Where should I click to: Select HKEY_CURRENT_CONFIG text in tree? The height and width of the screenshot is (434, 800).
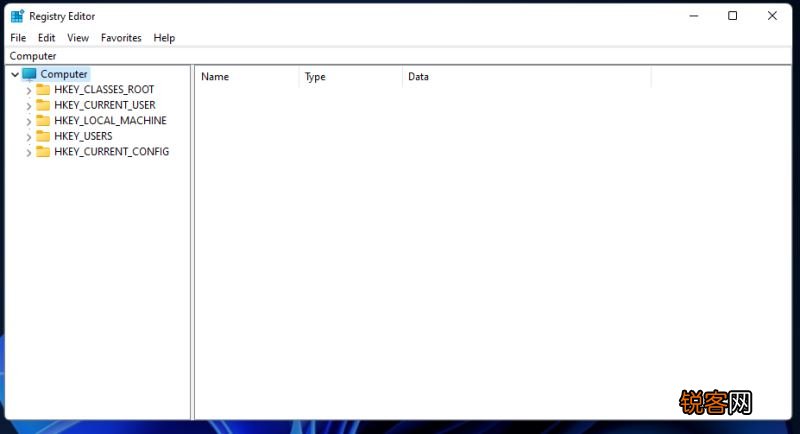(x=111, y=151)
